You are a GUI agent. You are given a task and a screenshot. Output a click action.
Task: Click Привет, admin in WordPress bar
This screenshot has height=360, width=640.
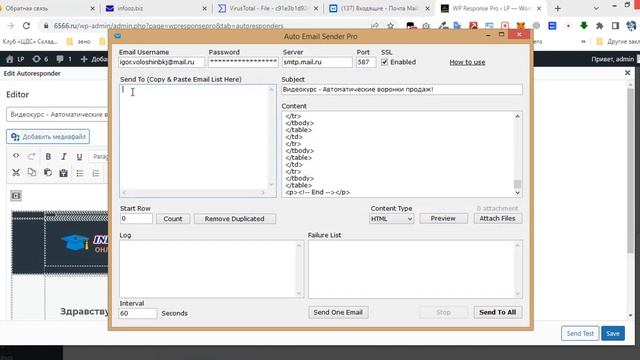pos(612,59)
